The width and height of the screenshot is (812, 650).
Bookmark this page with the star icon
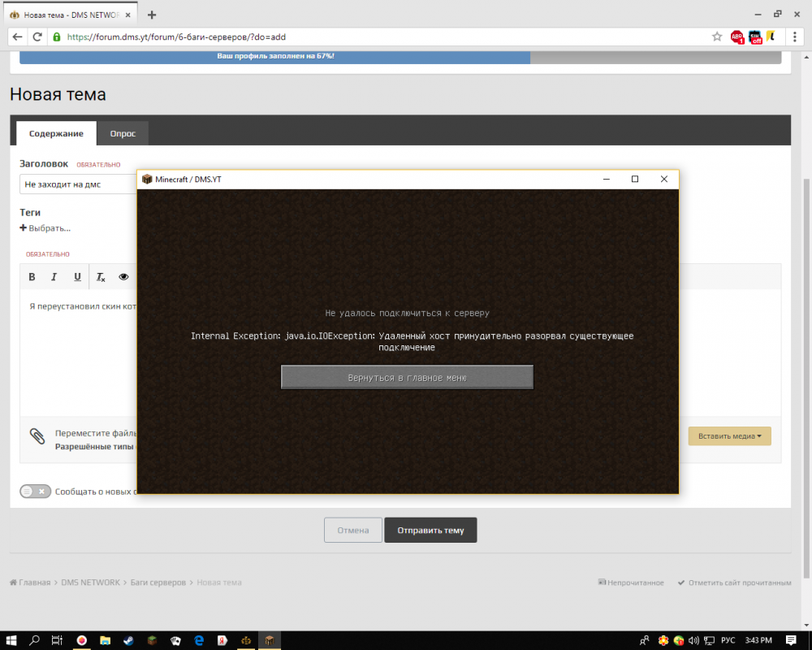(x=717, y=37)
